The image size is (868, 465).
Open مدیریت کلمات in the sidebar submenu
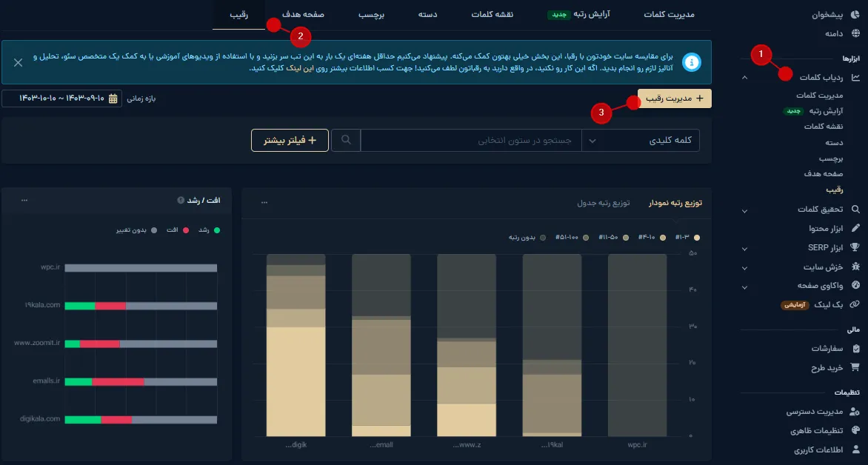[819, 96]
